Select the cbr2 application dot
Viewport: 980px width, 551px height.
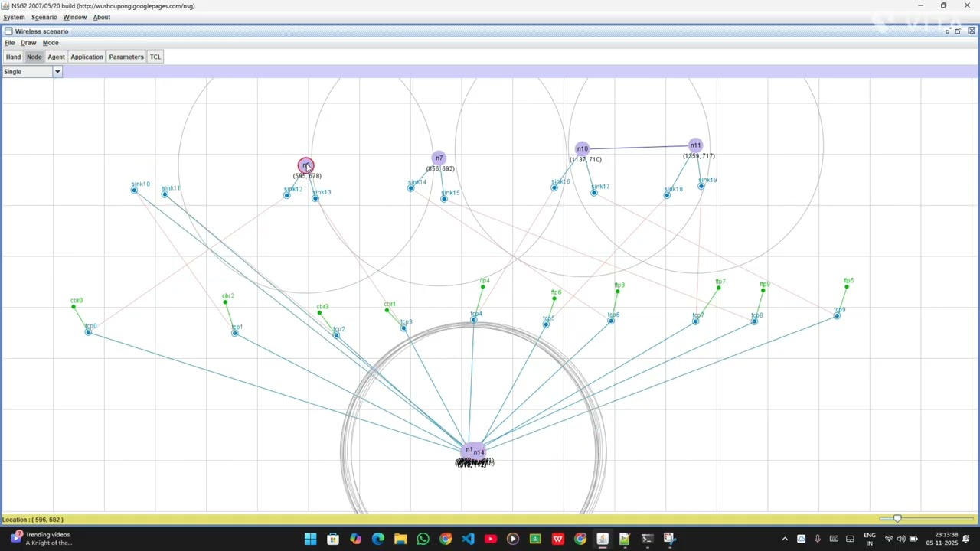pos(225,302)
